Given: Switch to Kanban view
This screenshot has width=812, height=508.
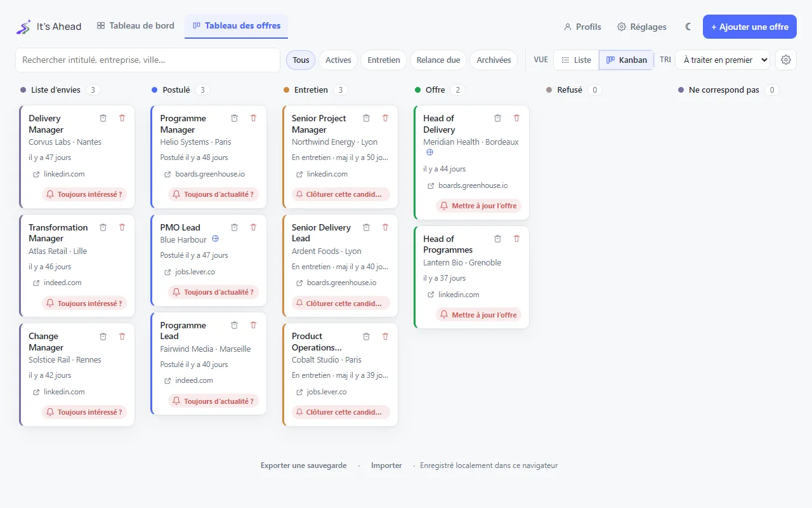Looking at the screenshot, I should point(627,60).
